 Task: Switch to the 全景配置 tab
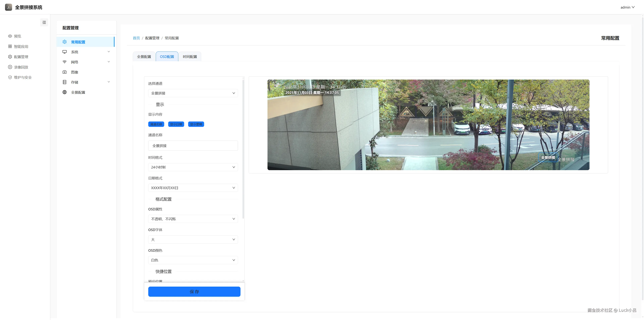(x=144, y=57)
